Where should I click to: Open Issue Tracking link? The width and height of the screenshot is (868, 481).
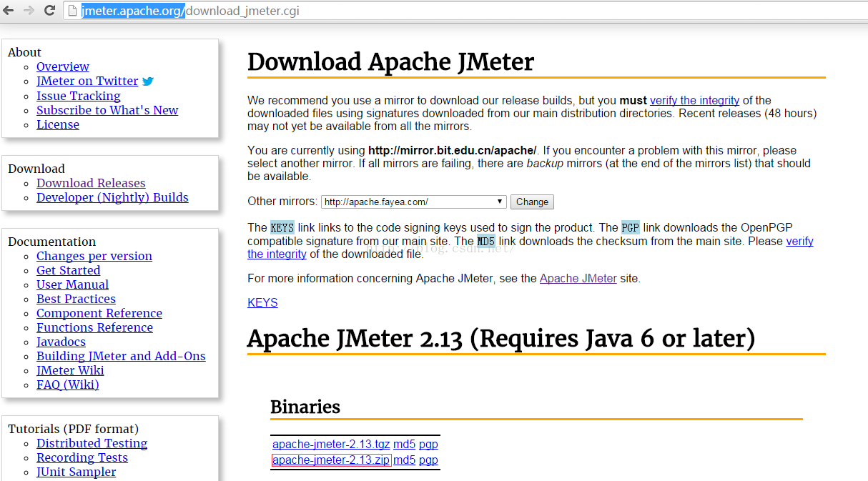click(x=79, y=96)
